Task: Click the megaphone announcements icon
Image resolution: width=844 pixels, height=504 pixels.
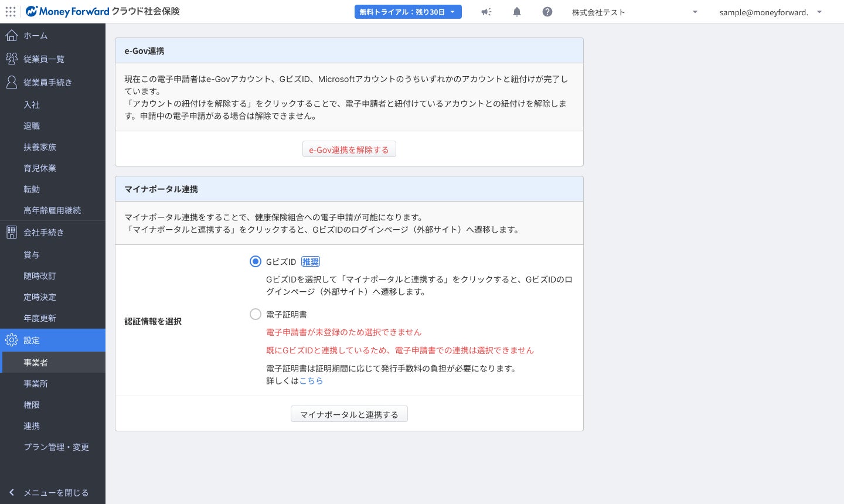Action: click(486, 12)
